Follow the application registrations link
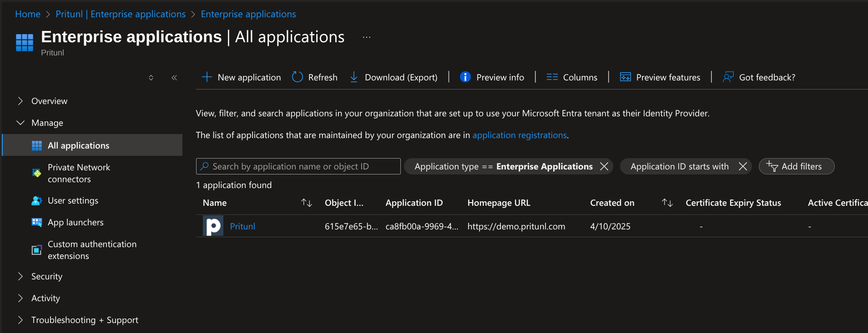This screenshot has height=333, width=868. tap(520, 135)
